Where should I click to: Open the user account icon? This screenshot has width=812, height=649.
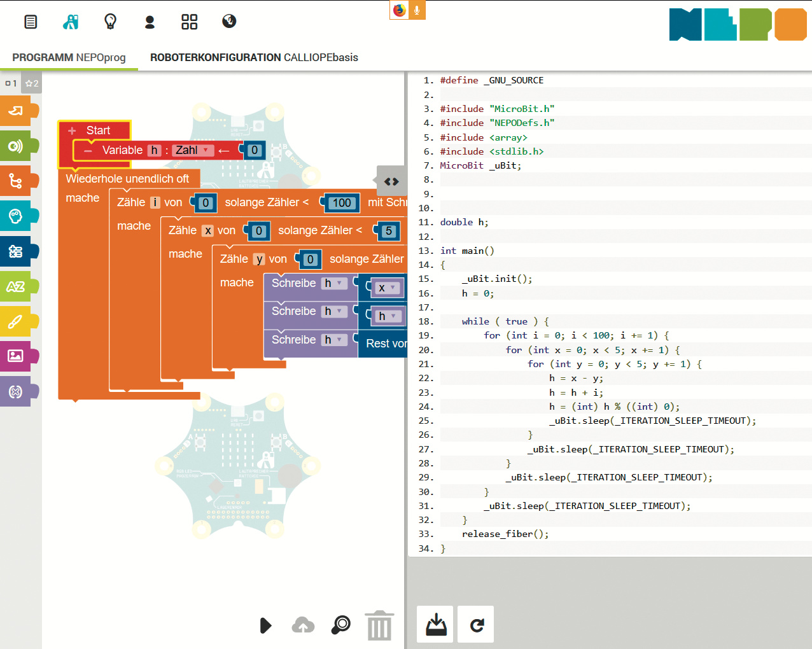[x=150, y=22]
